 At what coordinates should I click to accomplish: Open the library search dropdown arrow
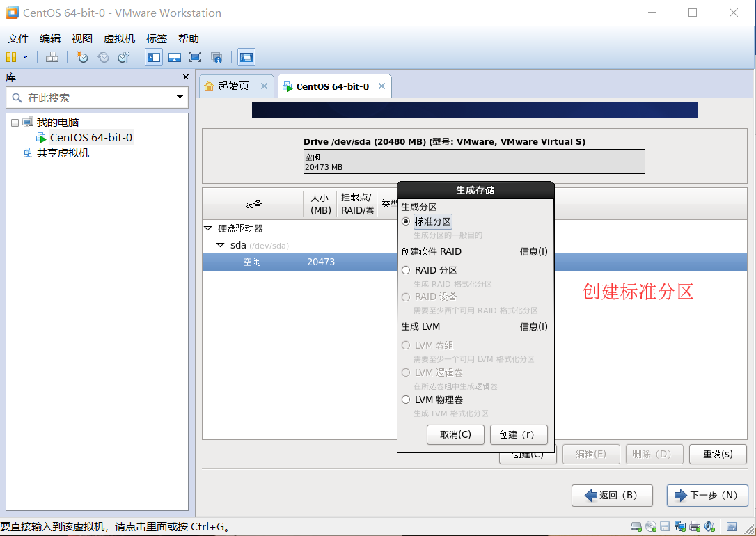[180, 97]
